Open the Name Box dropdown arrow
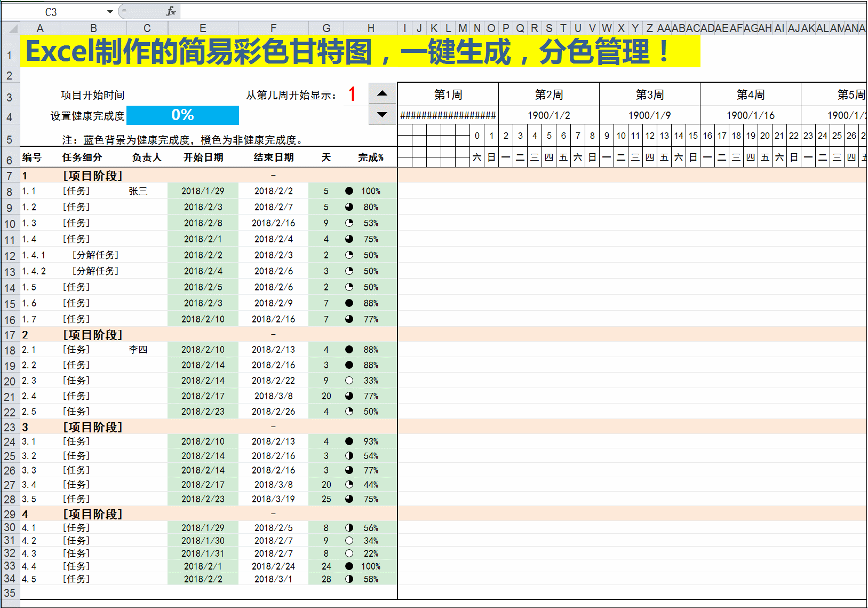868x608 pixels. (110, 12)
